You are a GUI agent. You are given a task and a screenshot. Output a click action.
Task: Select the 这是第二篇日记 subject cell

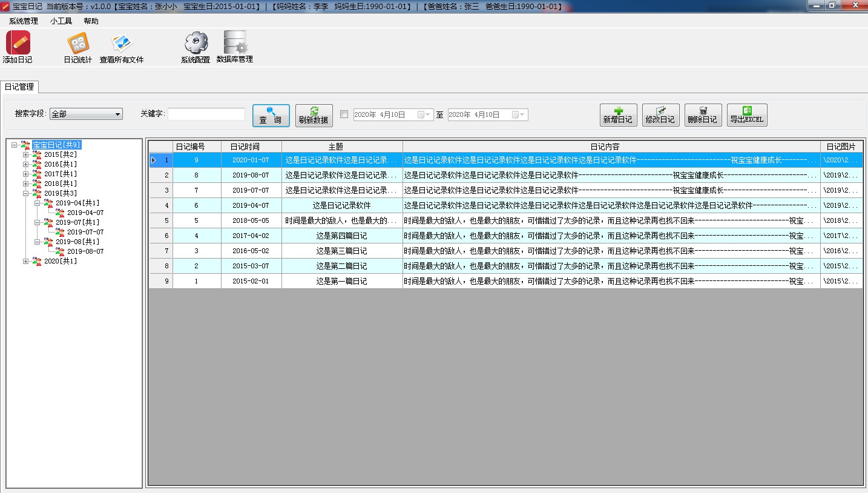[342, 266]
